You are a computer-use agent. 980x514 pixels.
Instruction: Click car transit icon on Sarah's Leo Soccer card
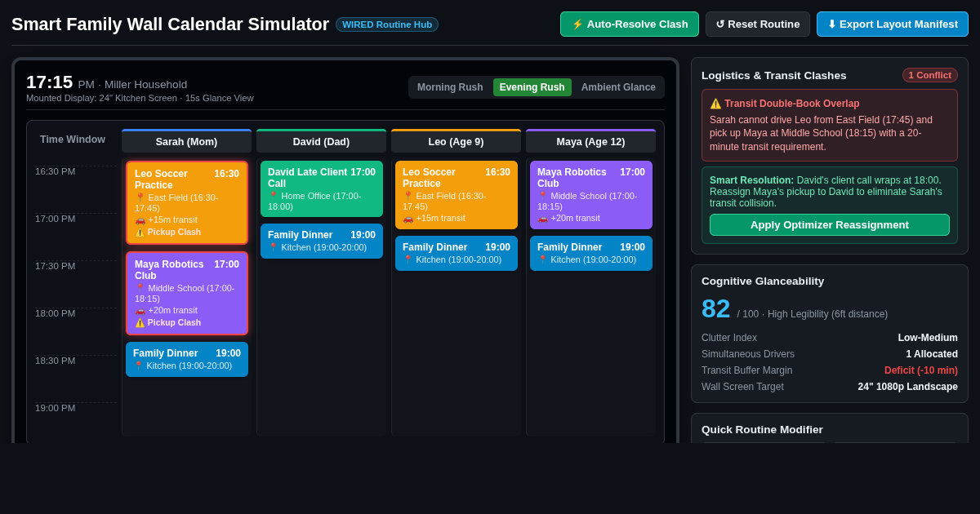click(140, 219)
